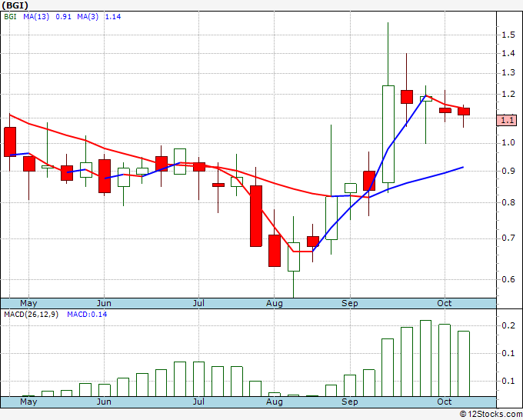
Task: Select the tall white mid-September breakout candle
Action: tap(388, 134)
